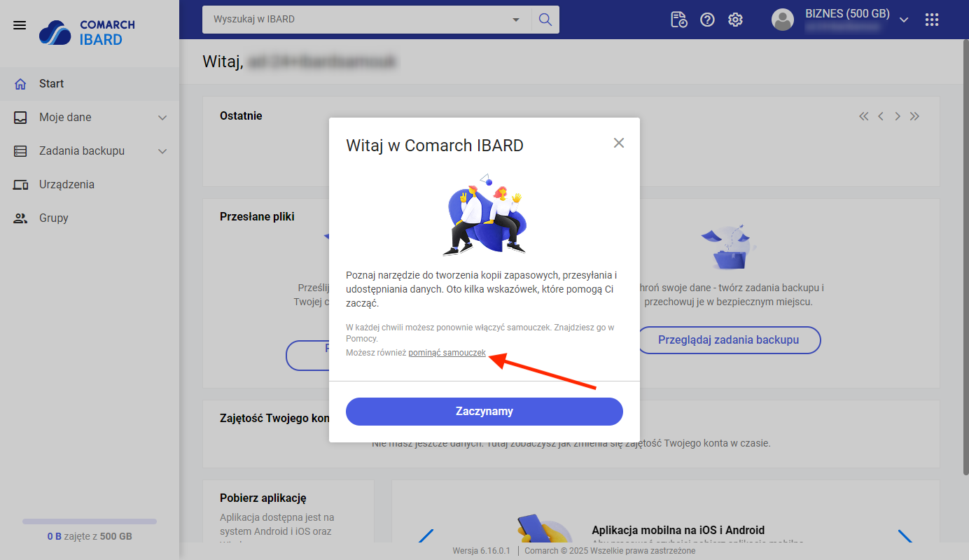Viewport: 969px width, 560px height.
Task: Jump to first page in Ostatnie
Action: coord(864,116)
